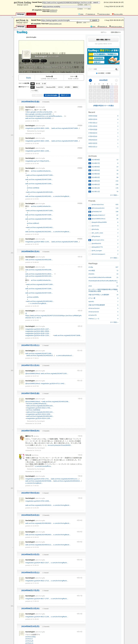Viewport: 138px width, 644px height.
Task: Click the Buy me a coffee heart icon
Action: coord(113,14)
